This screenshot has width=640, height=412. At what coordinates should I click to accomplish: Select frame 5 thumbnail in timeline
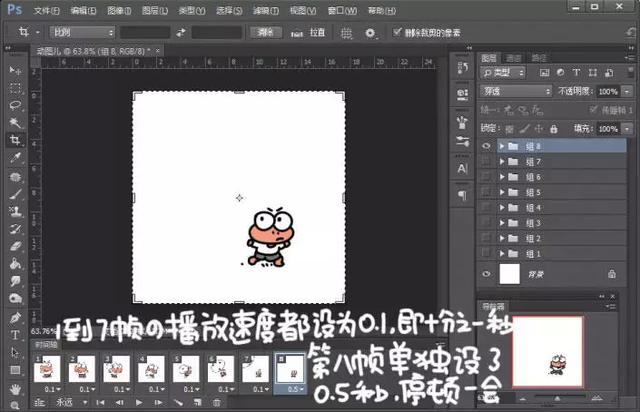186,369
